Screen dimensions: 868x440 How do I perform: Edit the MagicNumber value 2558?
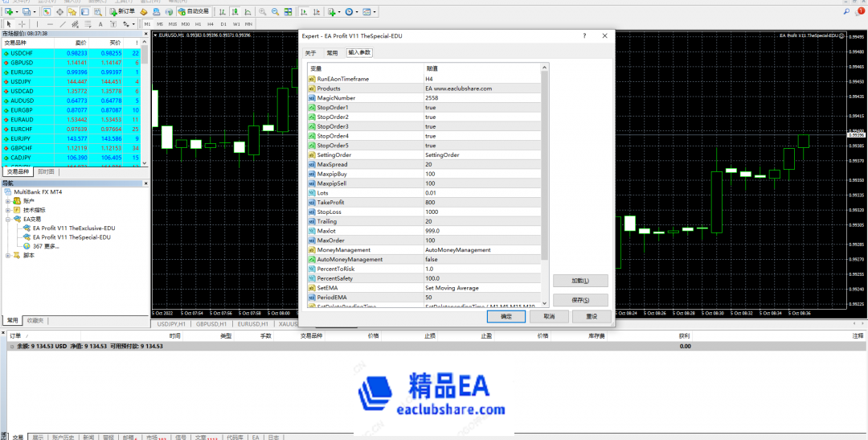coord(481,98)
